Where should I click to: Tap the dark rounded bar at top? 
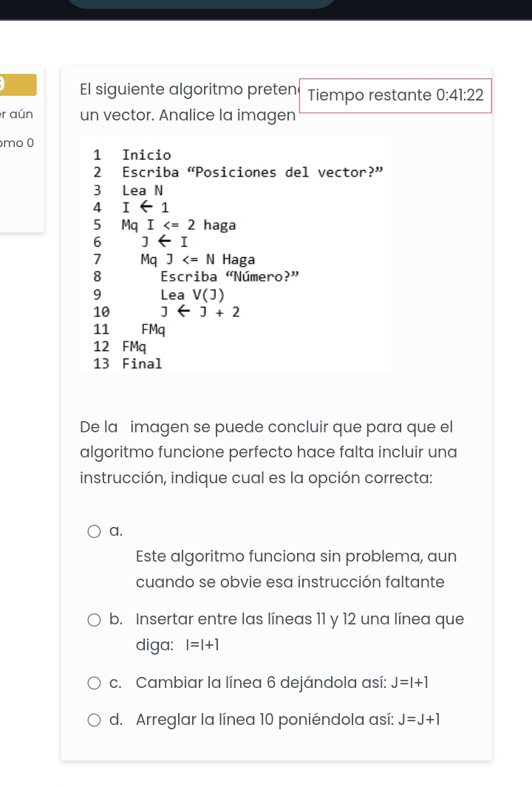tap(201, 4)
